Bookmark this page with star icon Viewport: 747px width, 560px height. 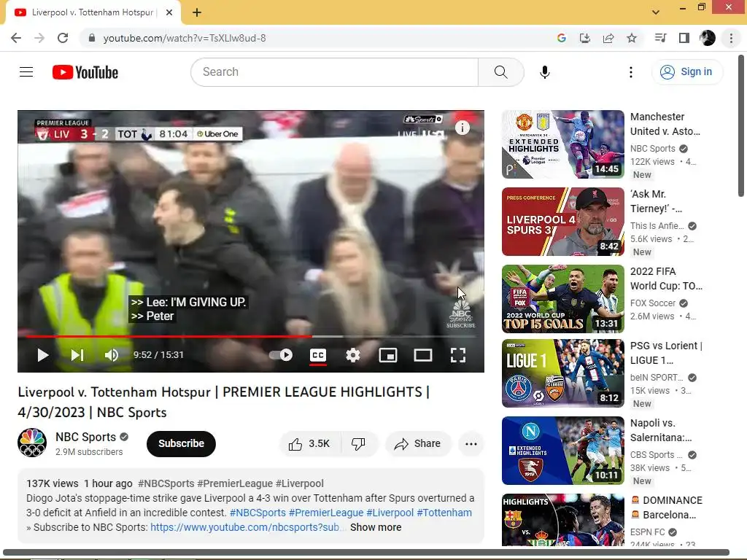pyautogui.click(x=631, y=38)
